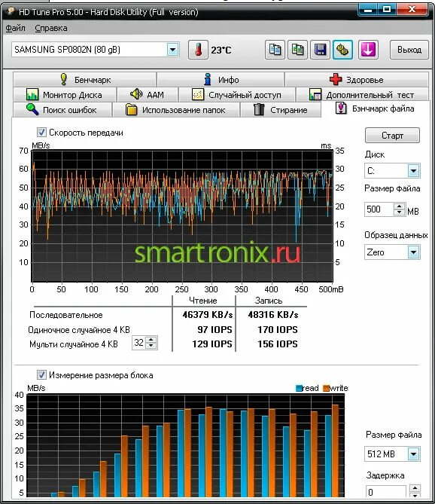
Task: Open the Файл menu
Action: click(x=15, y=29)
